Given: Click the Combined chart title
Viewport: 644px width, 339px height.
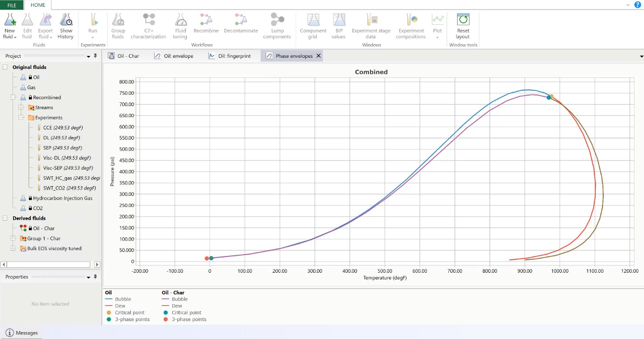Looking at the screenshot, I should point(371,72).
